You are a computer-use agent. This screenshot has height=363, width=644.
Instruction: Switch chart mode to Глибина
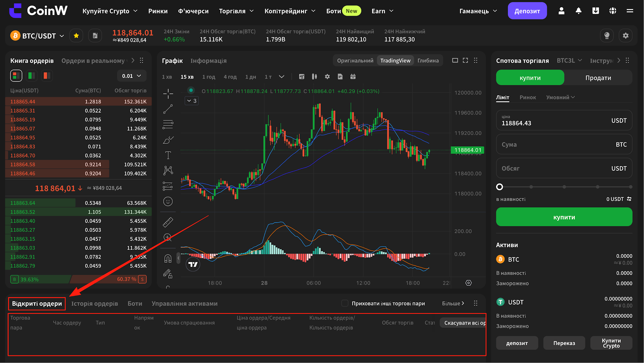pyautogui.click(x=428, y=60)
